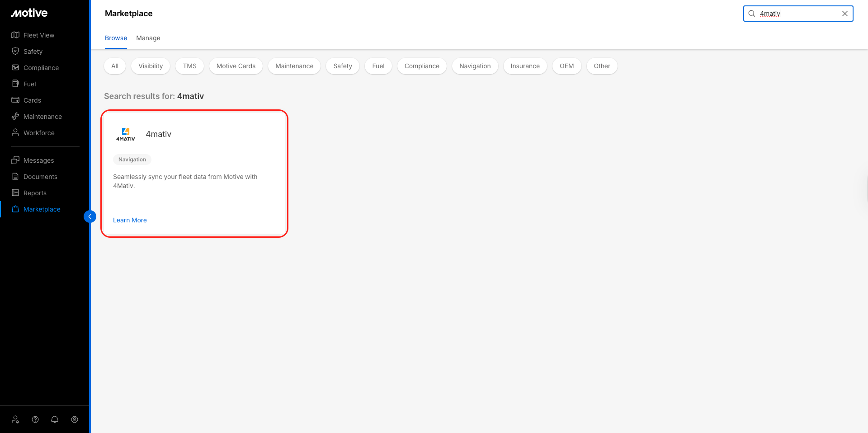
Task: Click the Motive logo
Action: point(29,13)
